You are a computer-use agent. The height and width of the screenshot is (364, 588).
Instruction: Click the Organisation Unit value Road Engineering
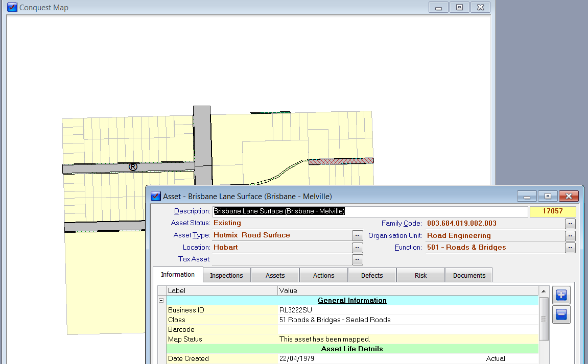[x=459, y=236]
